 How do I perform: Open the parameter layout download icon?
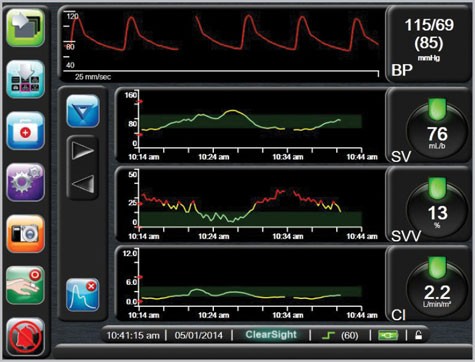(25, 79)
